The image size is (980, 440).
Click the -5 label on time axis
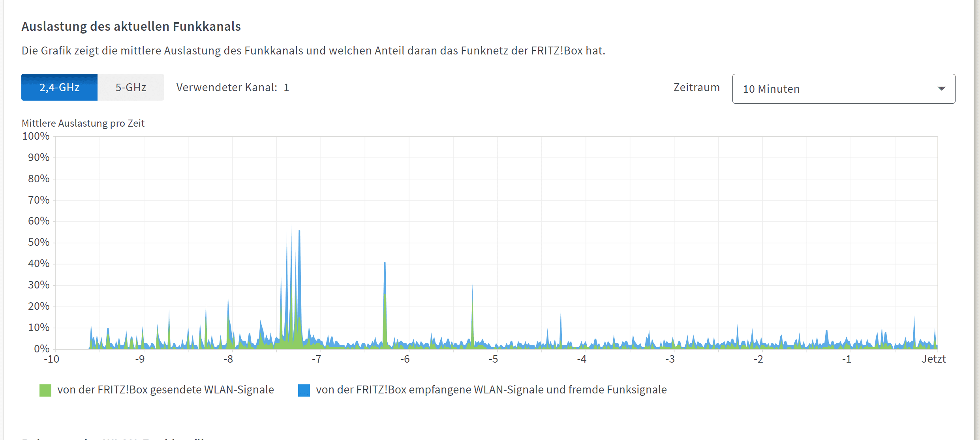(493, 359)
